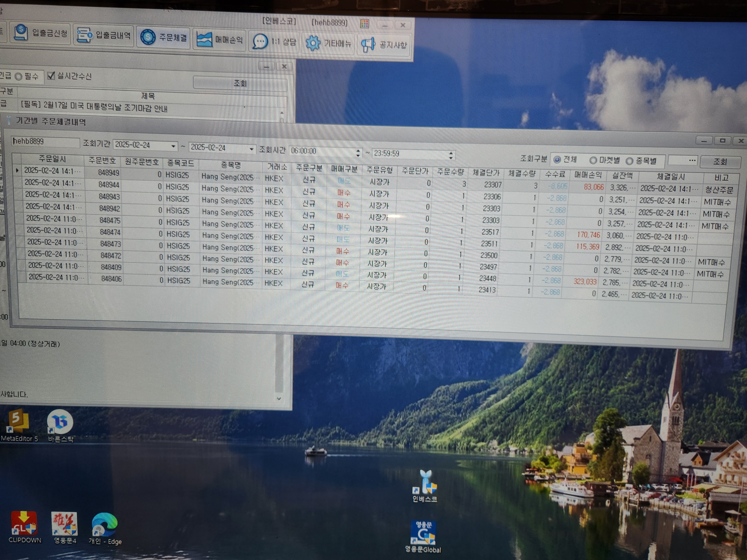Click the 제목 column header in notices

[148, 96]
